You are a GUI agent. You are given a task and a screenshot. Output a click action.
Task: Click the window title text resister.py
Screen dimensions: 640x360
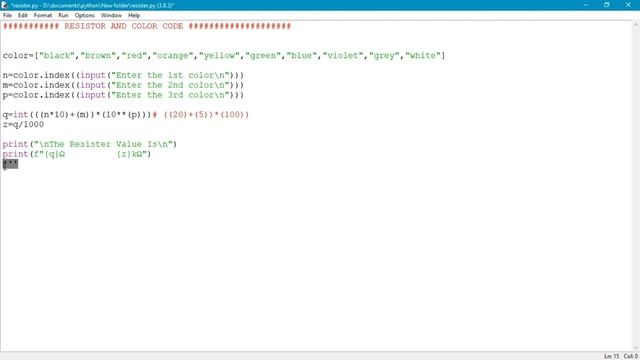(92, 5)
